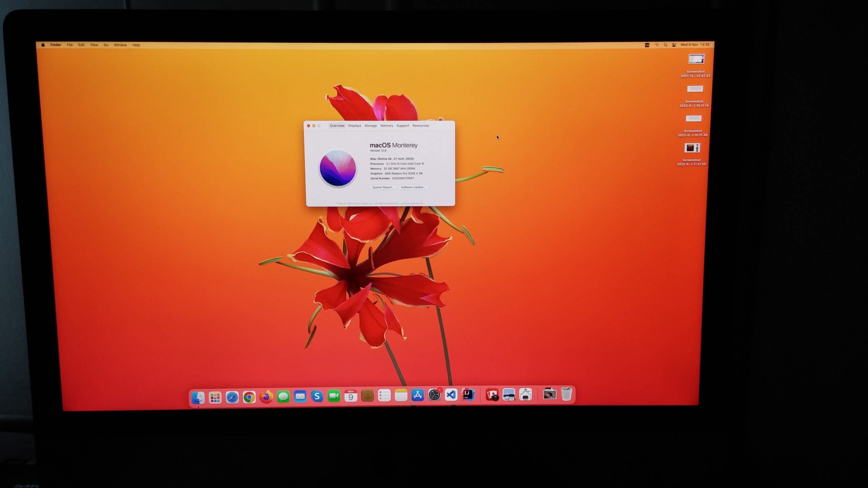
Task: Open Skype from the dock
Action: pyautogui.click(x=317, y=396)
